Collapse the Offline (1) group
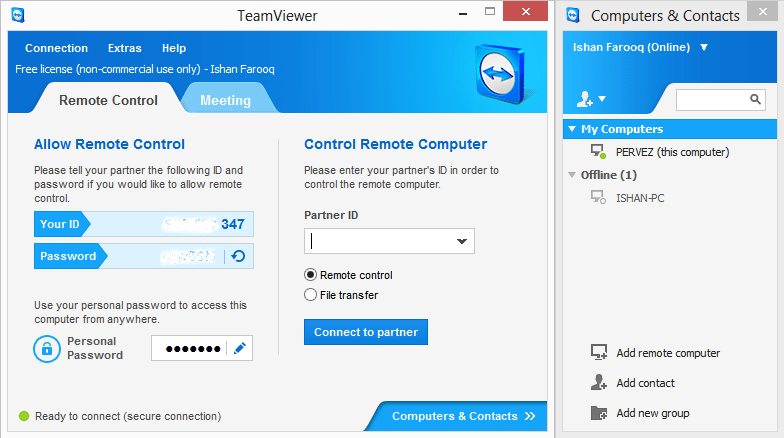The height and width of the screenshot is (438, 784). pos(572,174)
